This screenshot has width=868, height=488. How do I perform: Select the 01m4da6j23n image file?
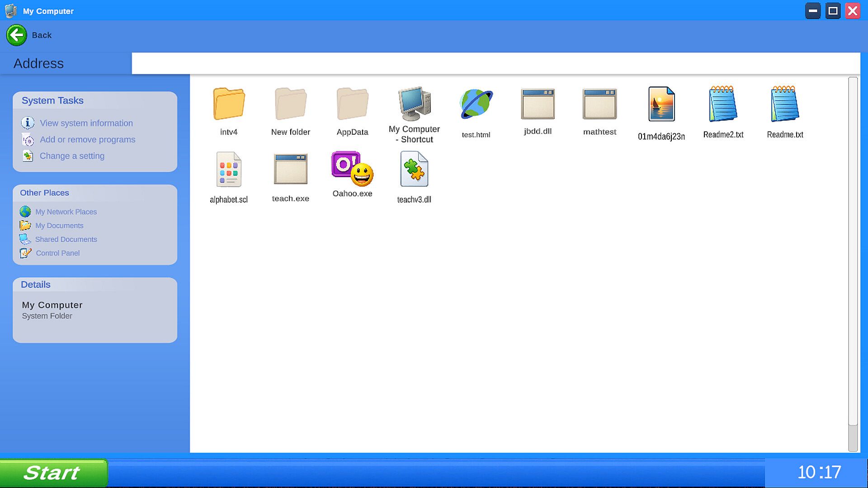[661, 104]
